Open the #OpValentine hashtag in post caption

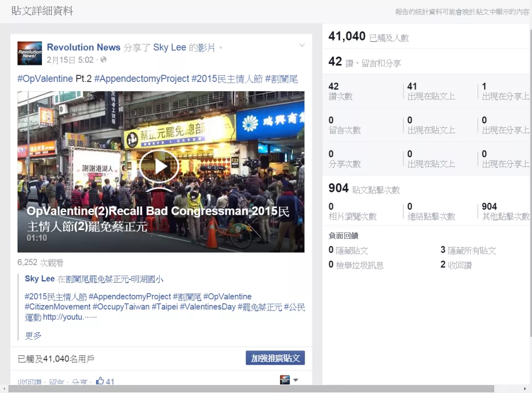tap(45, 79)
